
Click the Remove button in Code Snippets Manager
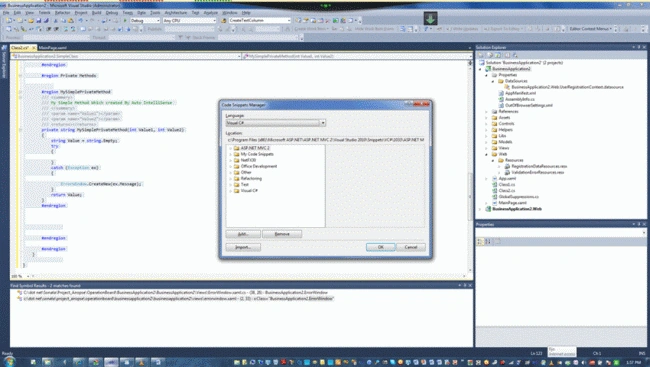[x=282, y=234]
